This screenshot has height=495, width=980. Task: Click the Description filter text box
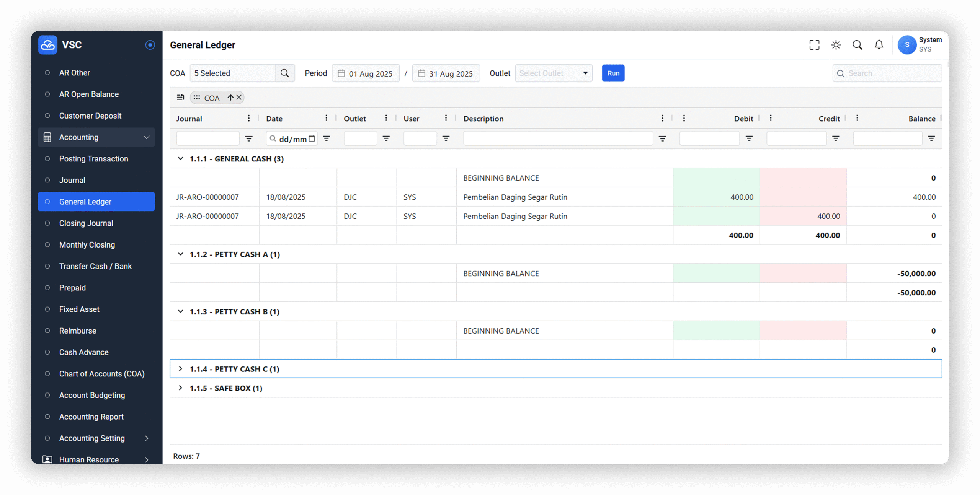point(558,138)
